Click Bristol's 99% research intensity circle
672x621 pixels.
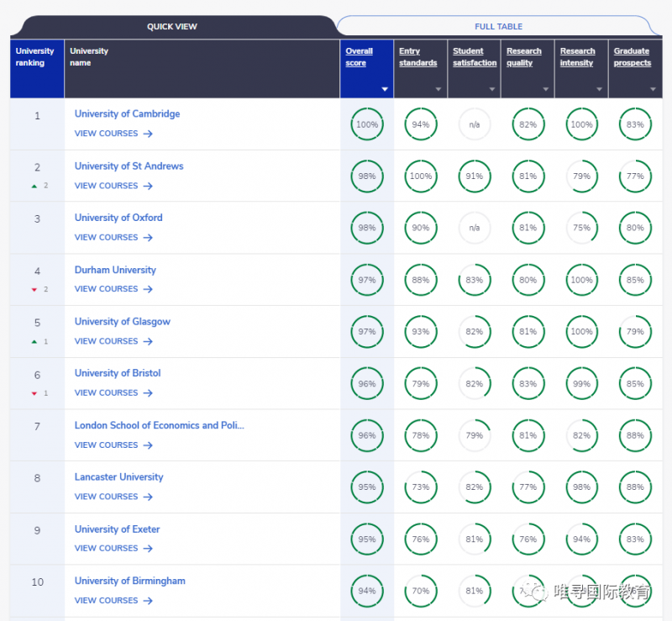(x=581, y=384)
